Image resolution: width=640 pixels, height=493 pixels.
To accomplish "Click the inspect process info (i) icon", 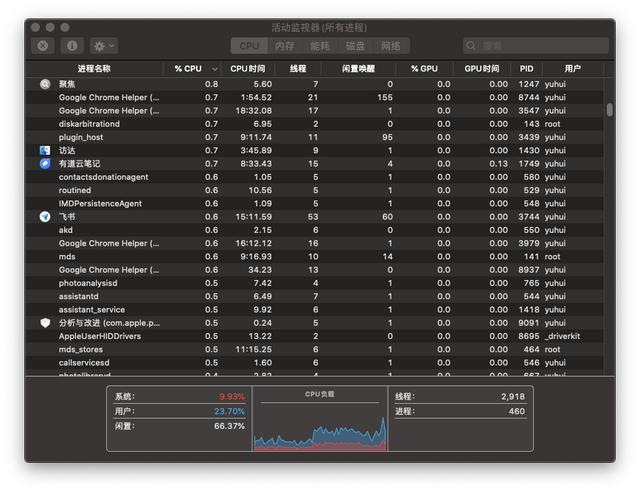I will point(71,46).
